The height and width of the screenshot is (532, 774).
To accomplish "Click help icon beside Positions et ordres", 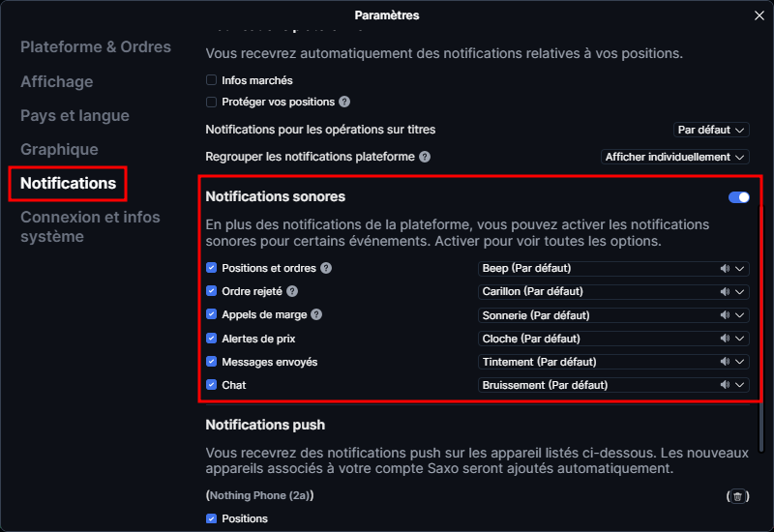I will pos(326,268).
